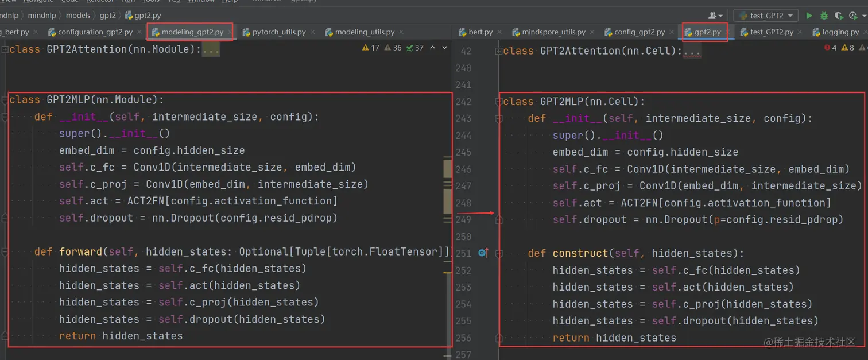Open the logging.py tab
This screenshot has height=360, width=868.
(x=840, y=32)
